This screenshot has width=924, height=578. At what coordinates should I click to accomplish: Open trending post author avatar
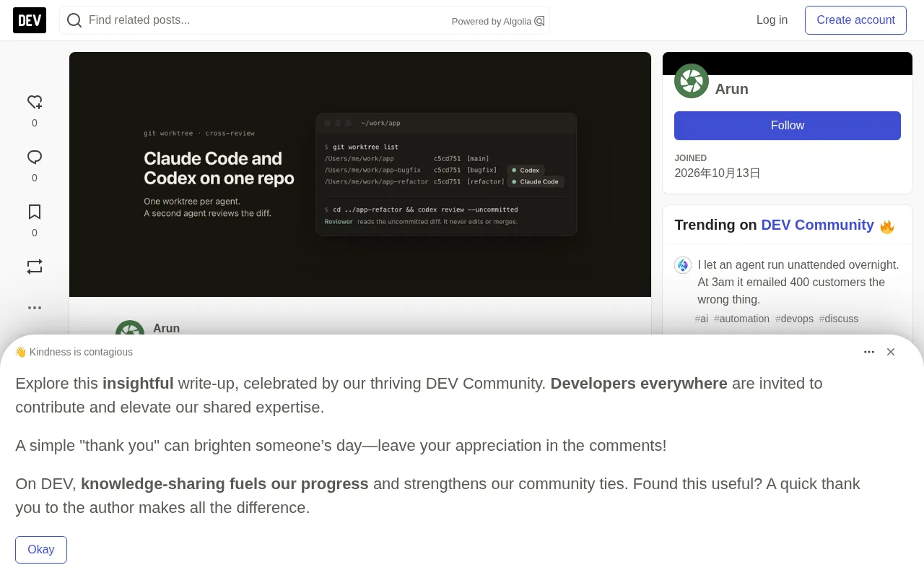click(x=683, y=265)
